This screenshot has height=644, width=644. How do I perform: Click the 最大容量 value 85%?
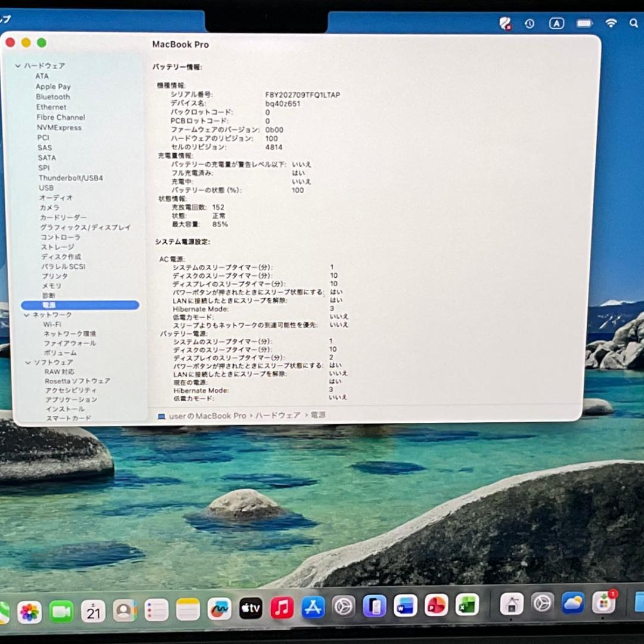coord(220,225)
